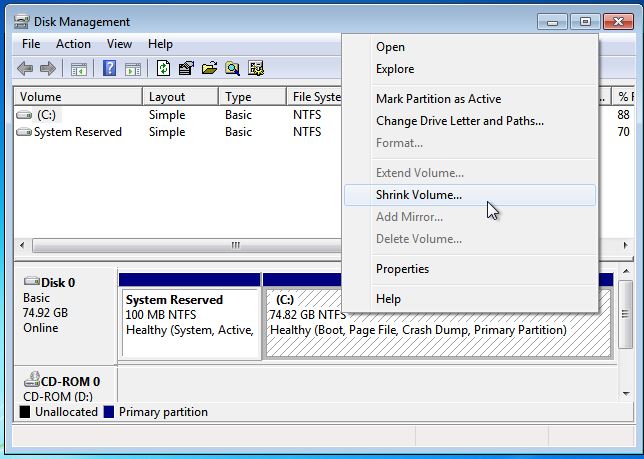Click the Disk Management title bar icon
Viewport: 644px width, 459px height.
[21, 22]
